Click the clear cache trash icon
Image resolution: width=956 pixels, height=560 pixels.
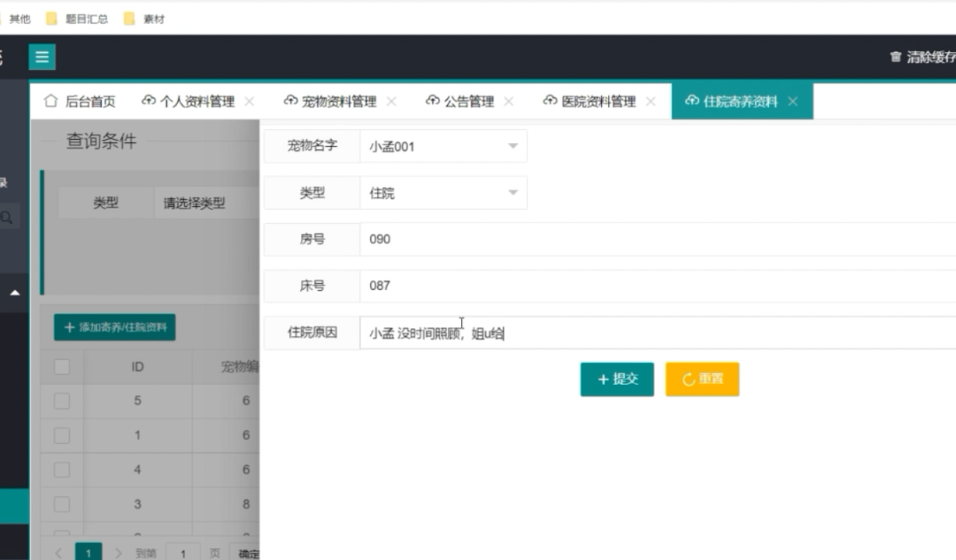pyautogui.click(x=895, y=57)
